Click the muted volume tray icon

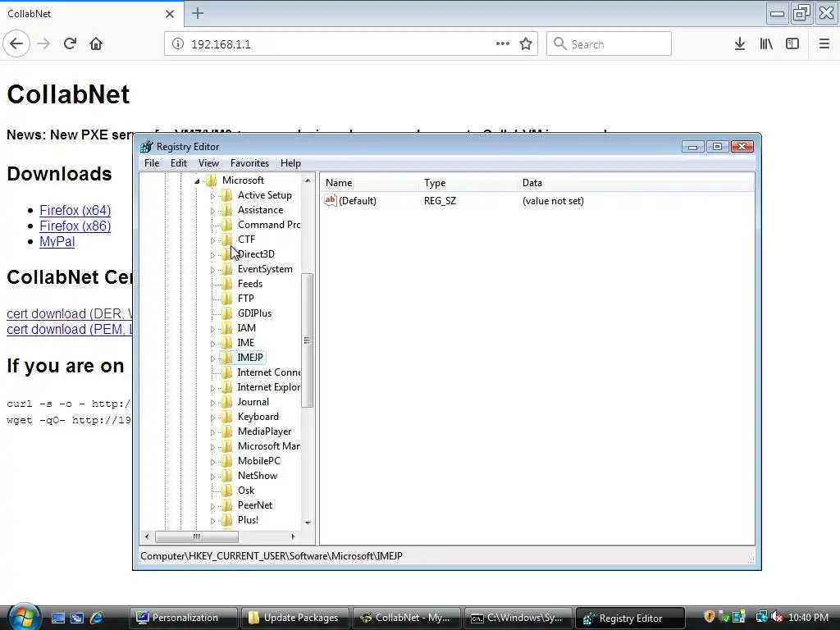pyautogui.click(x=777, y=617)
